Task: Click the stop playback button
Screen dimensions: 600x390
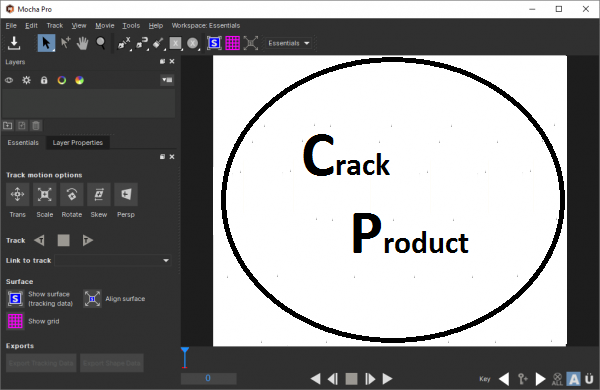Action: tap(351, 379)
